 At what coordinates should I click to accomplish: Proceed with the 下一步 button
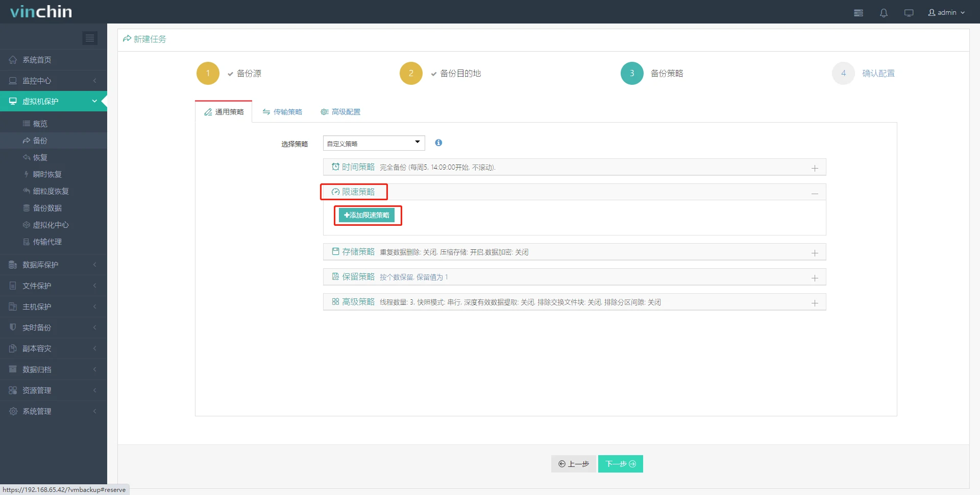(621, 464)
